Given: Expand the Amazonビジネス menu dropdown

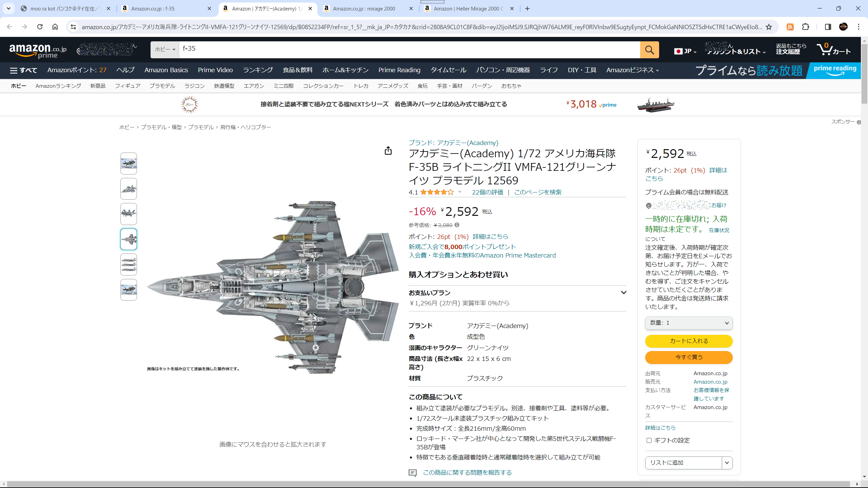Looking at the screenshot, I should tap(632, 70).
